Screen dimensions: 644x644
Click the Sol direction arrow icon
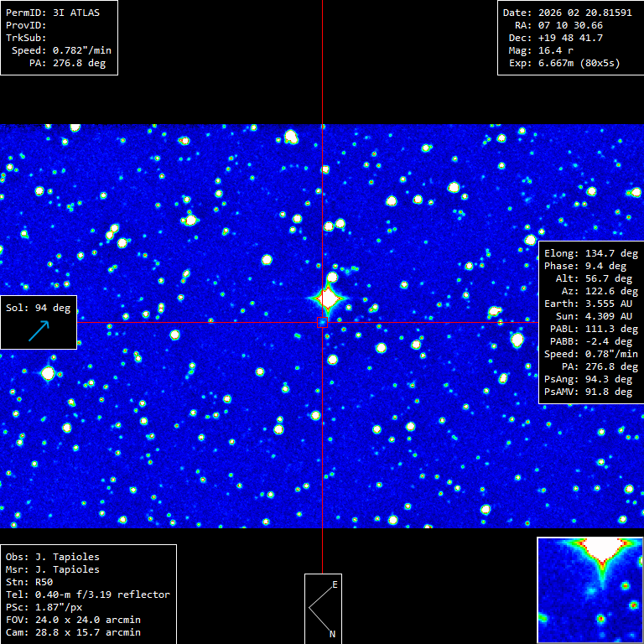pos(39,330)
